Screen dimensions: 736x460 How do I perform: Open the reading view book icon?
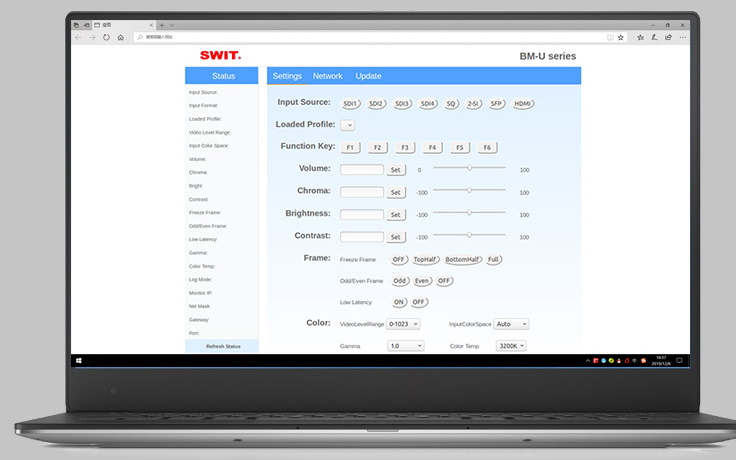point(610,38)
